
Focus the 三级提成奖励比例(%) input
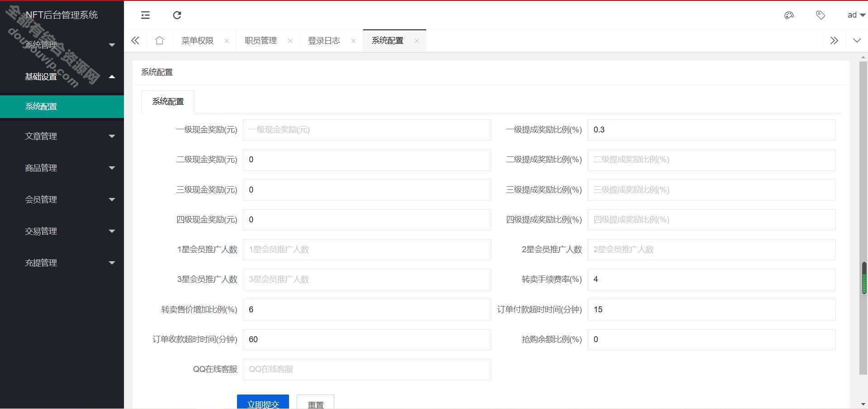pyautogui.click(x=711, y=190)
